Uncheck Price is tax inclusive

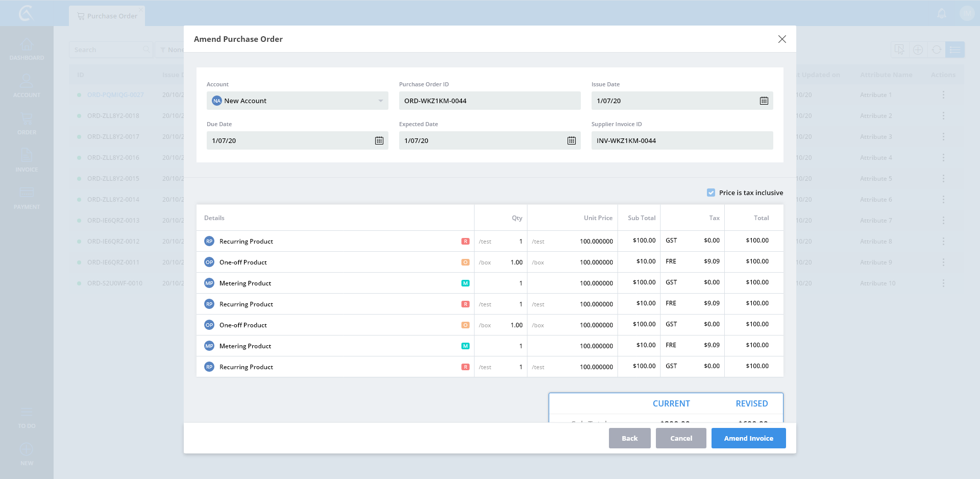[711, 193]
